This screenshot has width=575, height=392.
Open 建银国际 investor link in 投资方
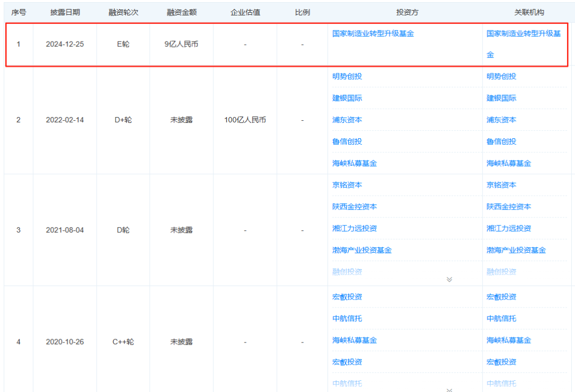coord(347,98)
